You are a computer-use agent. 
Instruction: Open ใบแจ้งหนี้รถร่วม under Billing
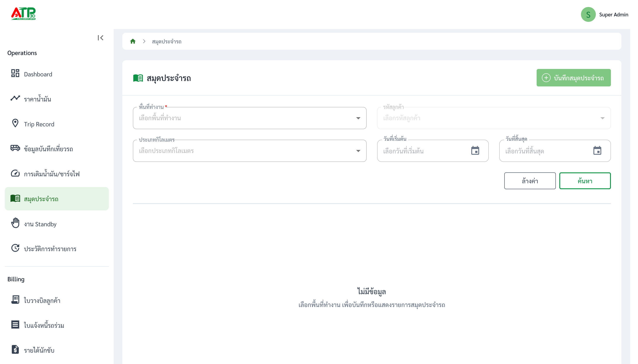57,326
